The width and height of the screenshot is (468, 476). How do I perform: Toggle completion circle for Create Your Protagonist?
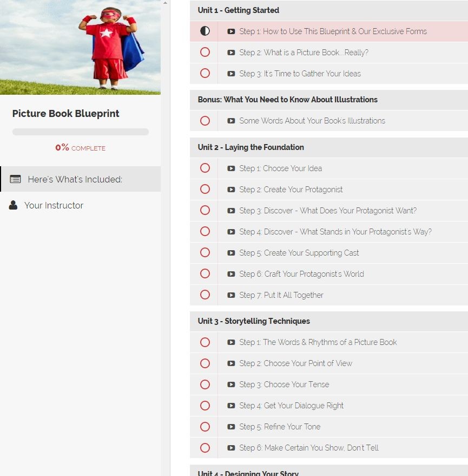point(205,189)
